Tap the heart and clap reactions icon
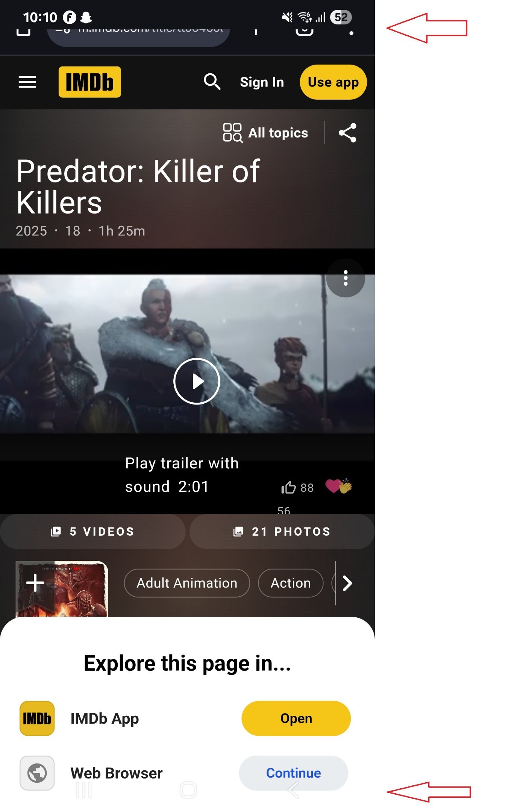 click(x=338, y=486)
